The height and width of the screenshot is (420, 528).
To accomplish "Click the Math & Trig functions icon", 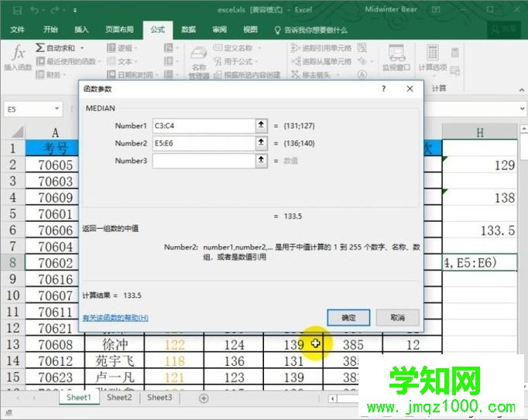I will pos(168,61).
